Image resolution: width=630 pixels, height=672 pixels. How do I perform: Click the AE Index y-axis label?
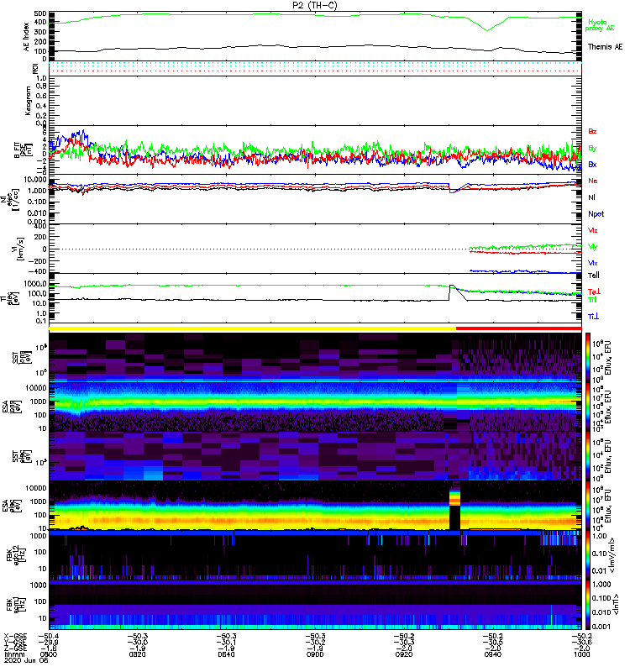[x=27, y=36]
